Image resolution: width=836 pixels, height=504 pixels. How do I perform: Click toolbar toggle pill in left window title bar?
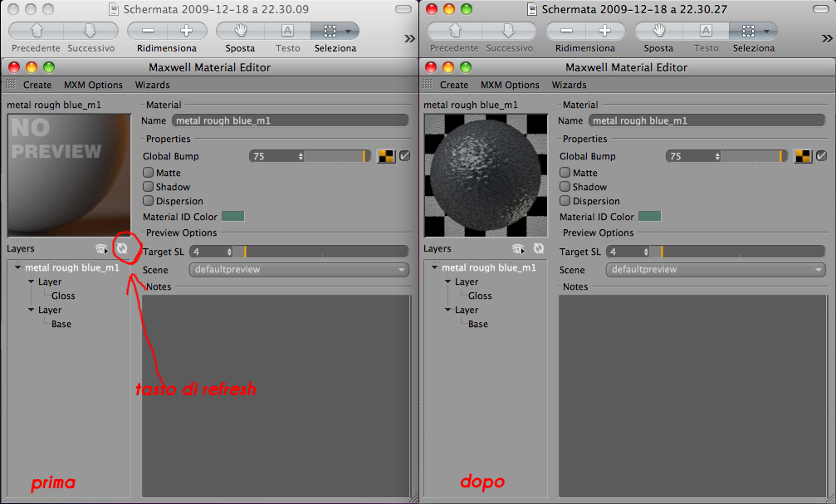click(x=403, y=9)
